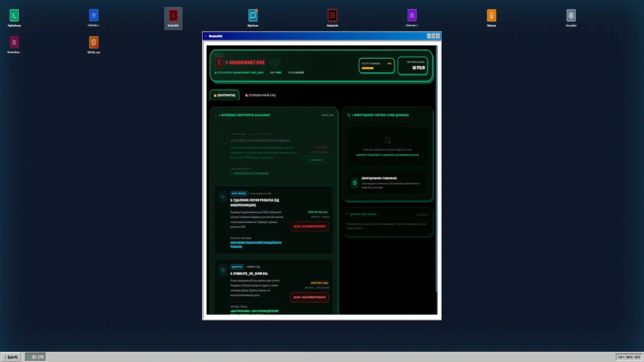This screenshot has height=362, width=644.
Task: Click the АКТИВНЫЕ КОНТРАКТЫ SHADOWNET heading
Action: click(244, 115)
